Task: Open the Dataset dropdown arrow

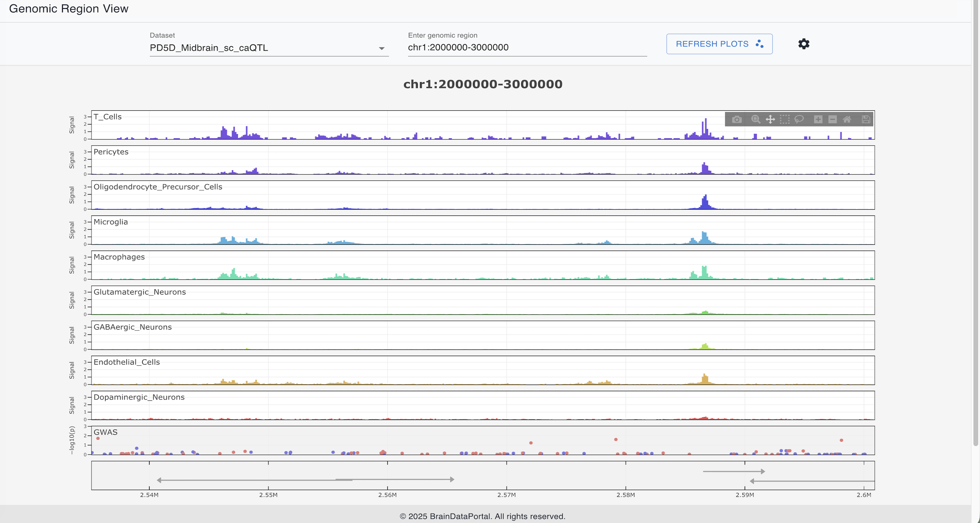Action: coord(382,48)
